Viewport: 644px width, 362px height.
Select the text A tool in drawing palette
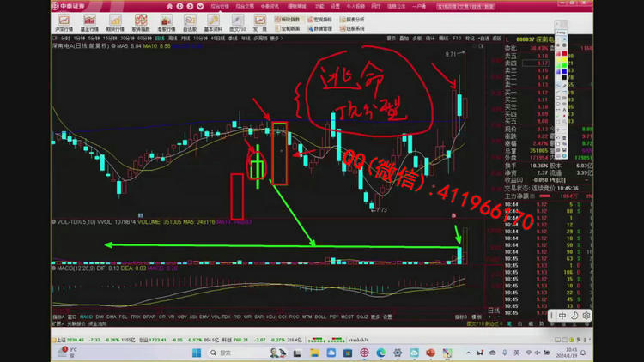coord(564,110)
